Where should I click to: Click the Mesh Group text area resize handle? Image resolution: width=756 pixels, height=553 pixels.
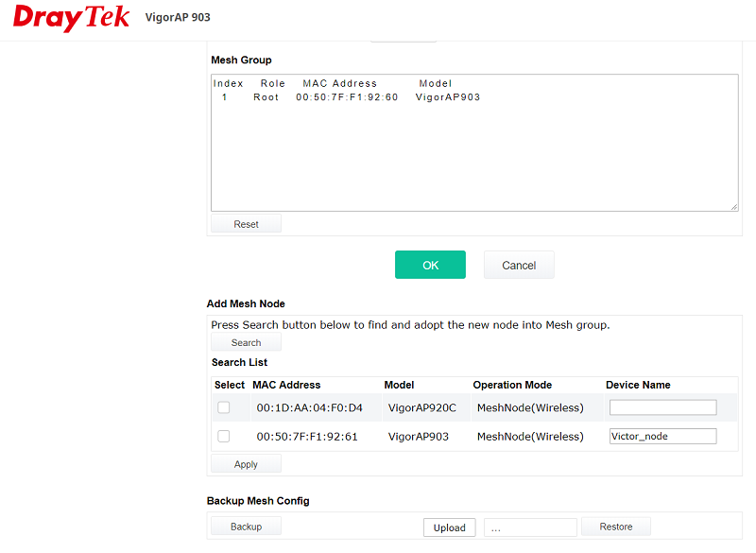pos(734,207)
